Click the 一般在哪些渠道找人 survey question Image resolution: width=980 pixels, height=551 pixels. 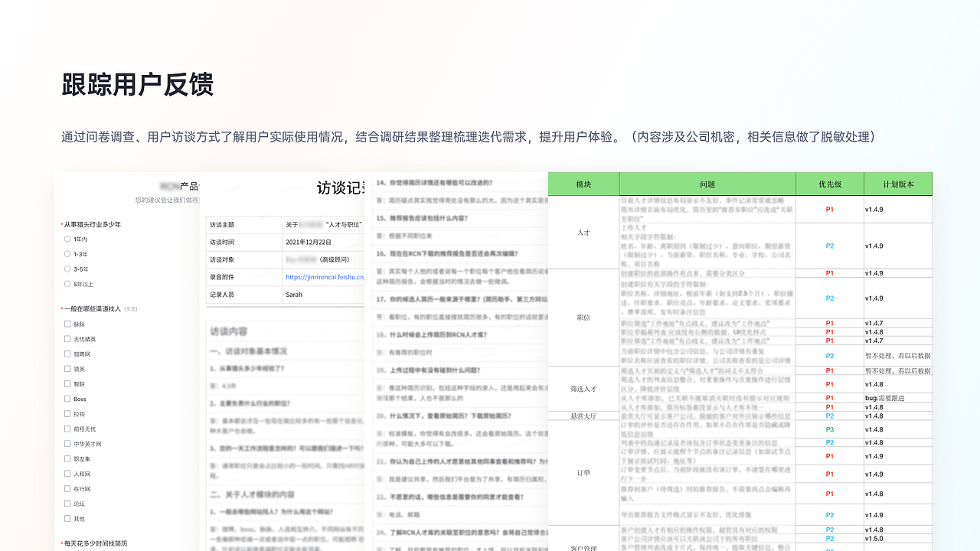pos(93,308)
